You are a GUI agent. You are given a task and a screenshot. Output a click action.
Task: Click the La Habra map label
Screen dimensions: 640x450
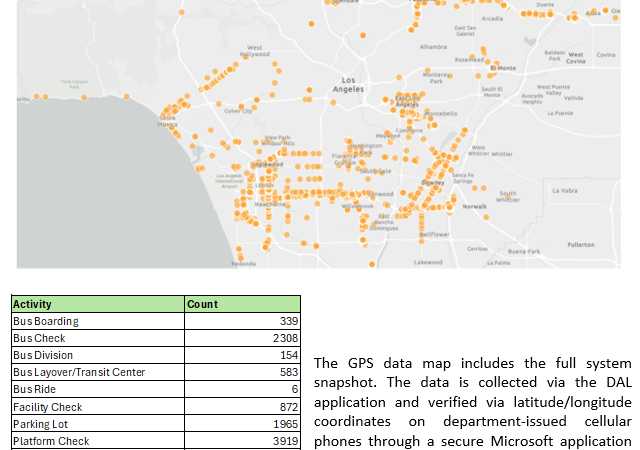[x=564, y=190]
